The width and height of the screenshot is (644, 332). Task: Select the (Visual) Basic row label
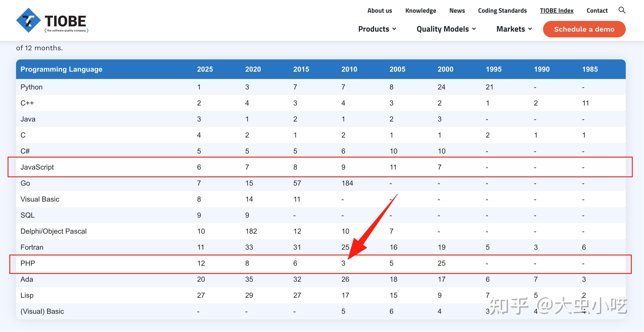(x=42, y=311)
